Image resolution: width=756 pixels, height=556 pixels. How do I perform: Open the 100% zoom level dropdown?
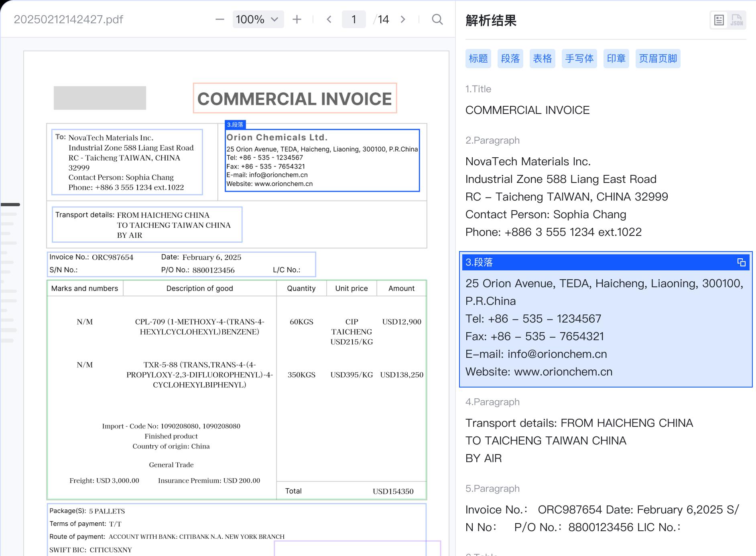point(258,19)
